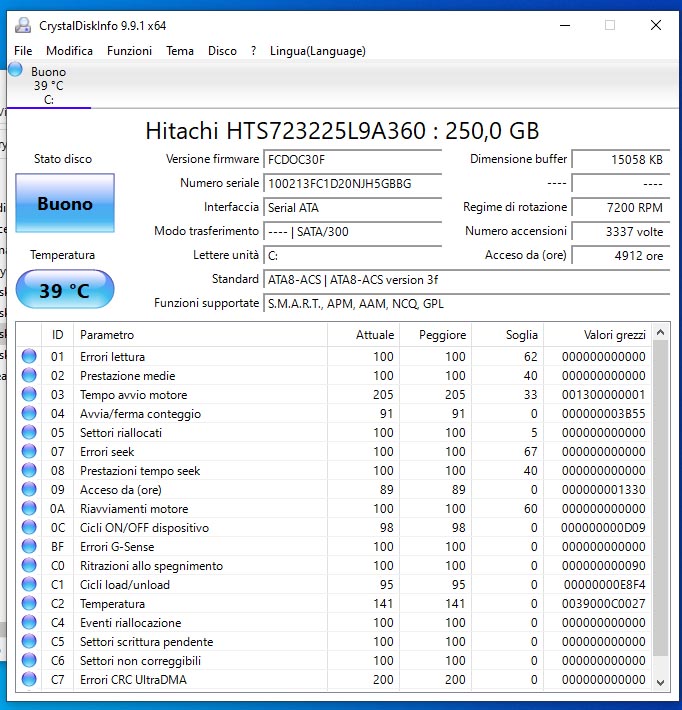The image size is (682, 710).
Task: Click Soglia value 67 in Errori seek row
Action: (530, 451)
